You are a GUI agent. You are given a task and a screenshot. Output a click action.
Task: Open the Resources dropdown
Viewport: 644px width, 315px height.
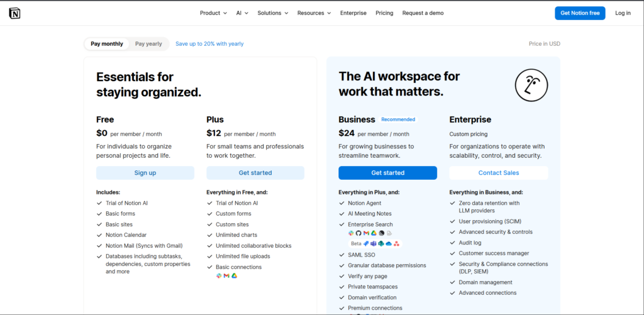[x=314, y=13]
